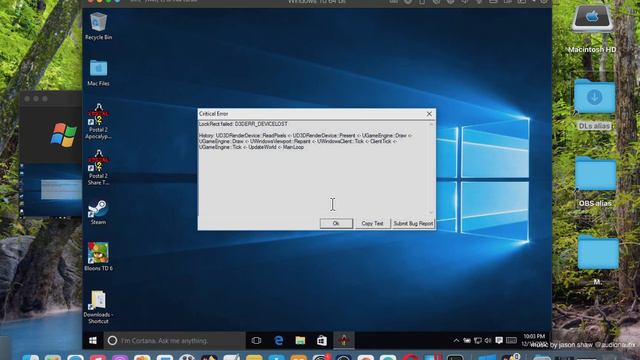The width and height of the screenshot is (640, 360).
Task: Open the touch keyboard tray icon
Action: [x=511, y=340]
